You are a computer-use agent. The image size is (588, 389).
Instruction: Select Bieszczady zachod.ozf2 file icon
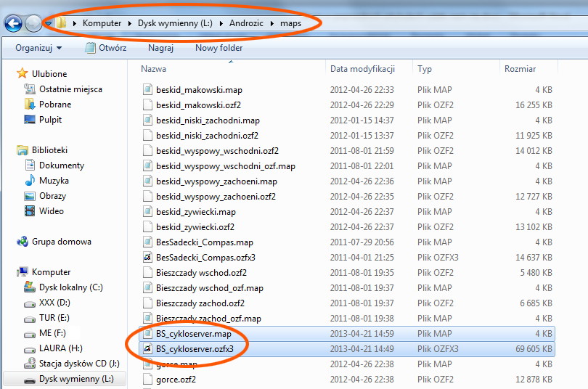pyautogui.click(x=148, y=303)
